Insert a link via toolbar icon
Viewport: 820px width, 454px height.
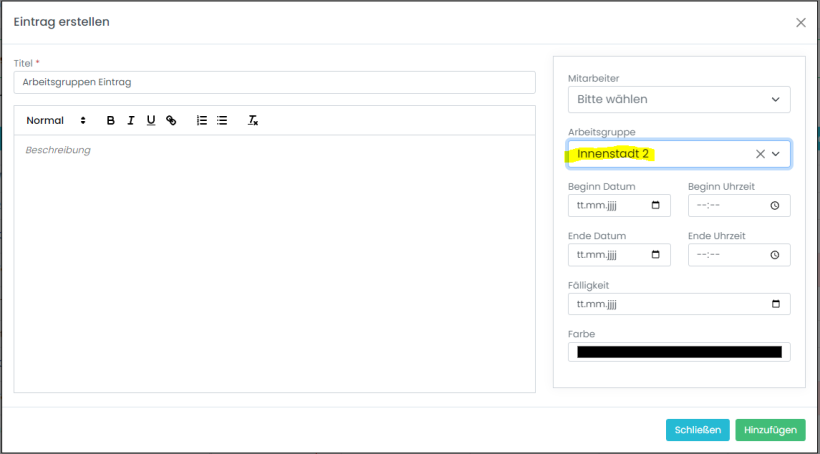click(171, 121)
